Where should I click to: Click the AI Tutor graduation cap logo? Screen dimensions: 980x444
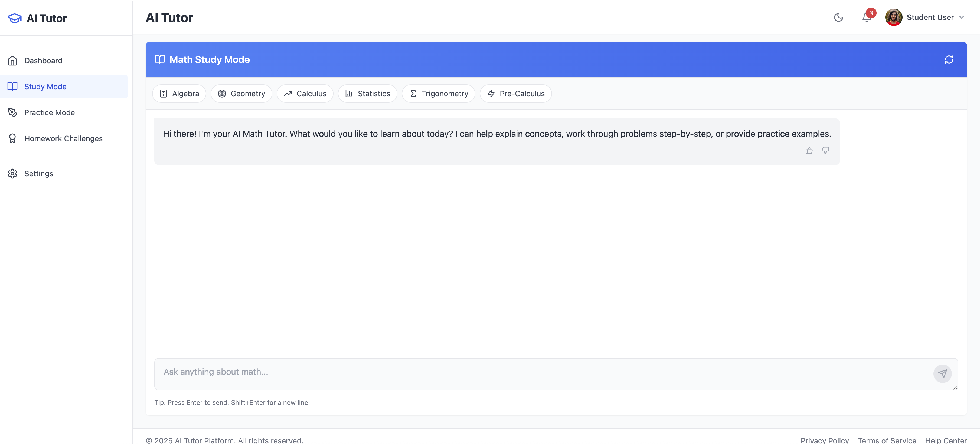click(14, 18)
